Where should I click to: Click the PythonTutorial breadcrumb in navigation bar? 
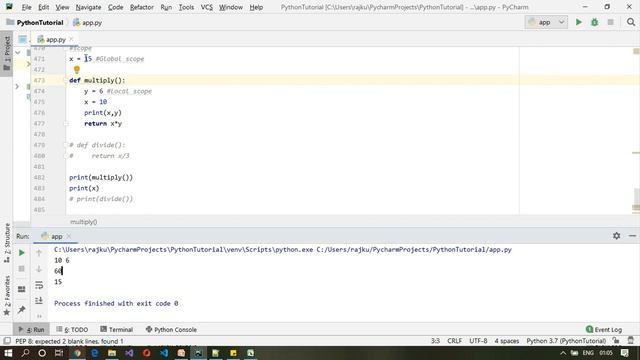35,22
